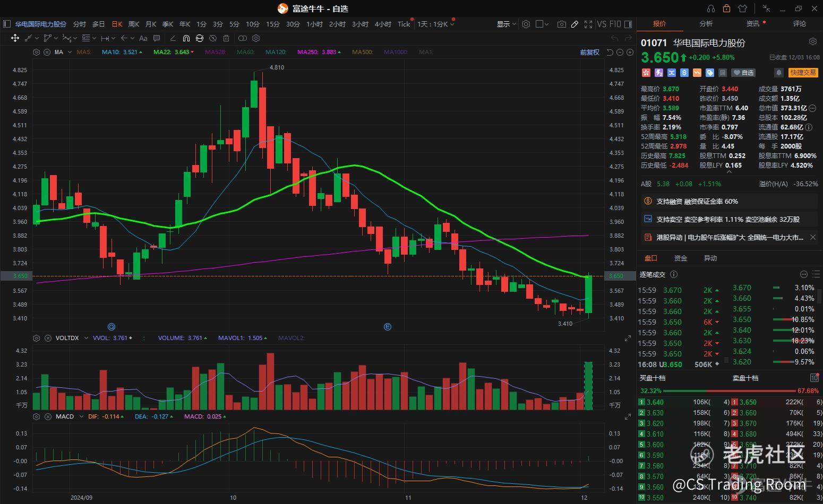
Task: Open the layout square dropdown arrow
Action: 547,24
